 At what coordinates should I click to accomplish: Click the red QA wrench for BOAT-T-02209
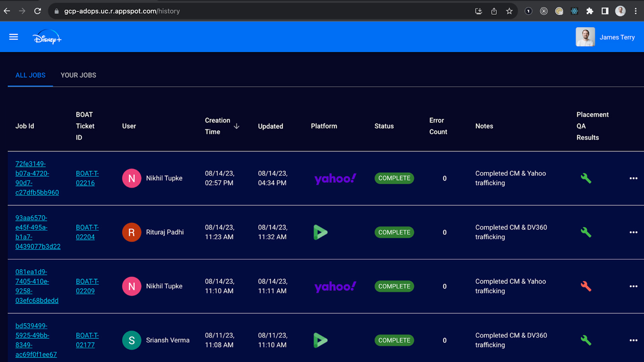point(586,286)
